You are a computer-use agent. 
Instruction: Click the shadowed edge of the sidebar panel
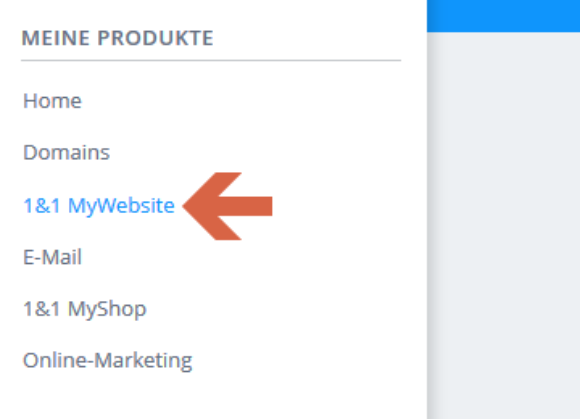point(429,226)
